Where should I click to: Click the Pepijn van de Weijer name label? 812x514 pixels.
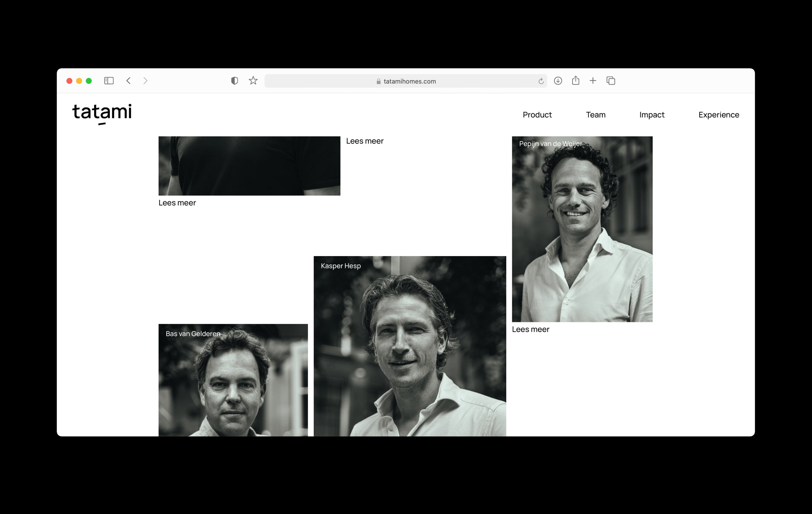click(550, 144)
